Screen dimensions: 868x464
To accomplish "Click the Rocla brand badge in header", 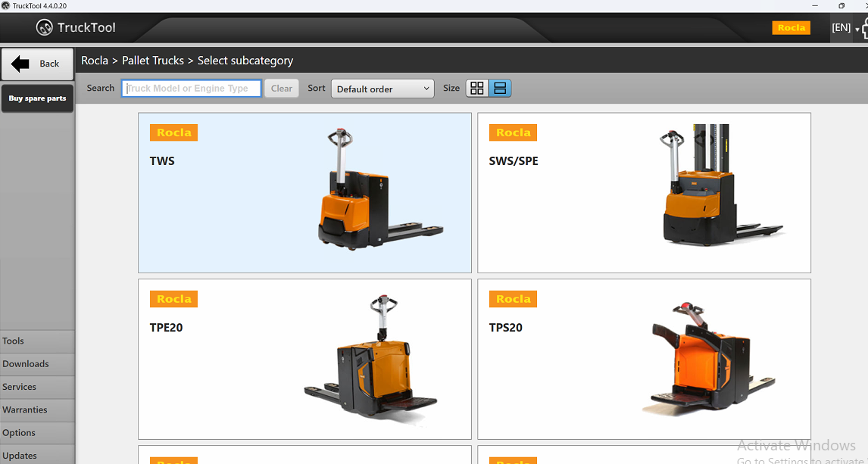I will 791,28.
